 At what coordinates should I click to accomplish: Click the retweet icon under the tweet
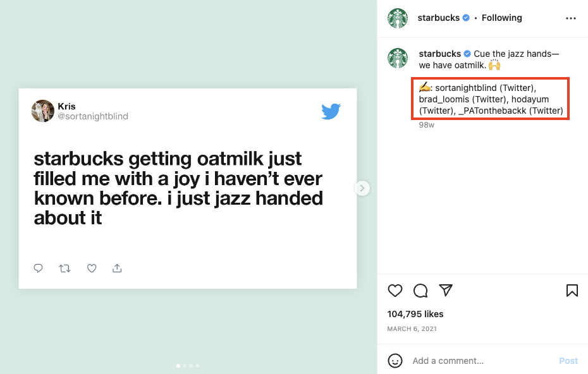point(64,268)
